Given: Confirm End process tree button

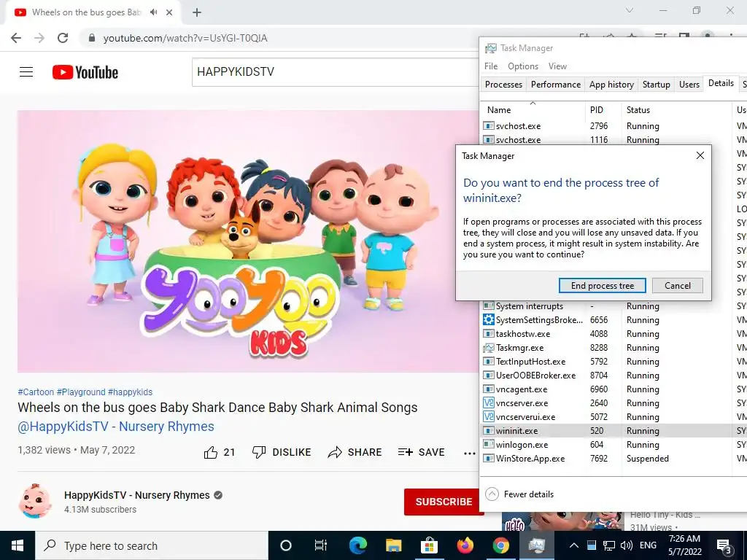Looking at the screenshot, I should click(x=602, y=286).
